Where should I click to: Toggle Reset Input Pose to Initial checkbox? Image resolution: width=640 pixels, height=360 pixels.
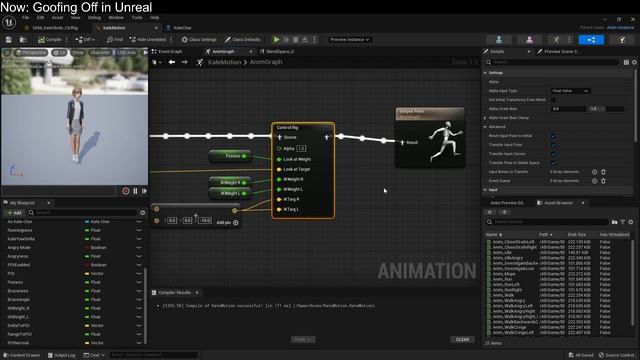point(553,136)
